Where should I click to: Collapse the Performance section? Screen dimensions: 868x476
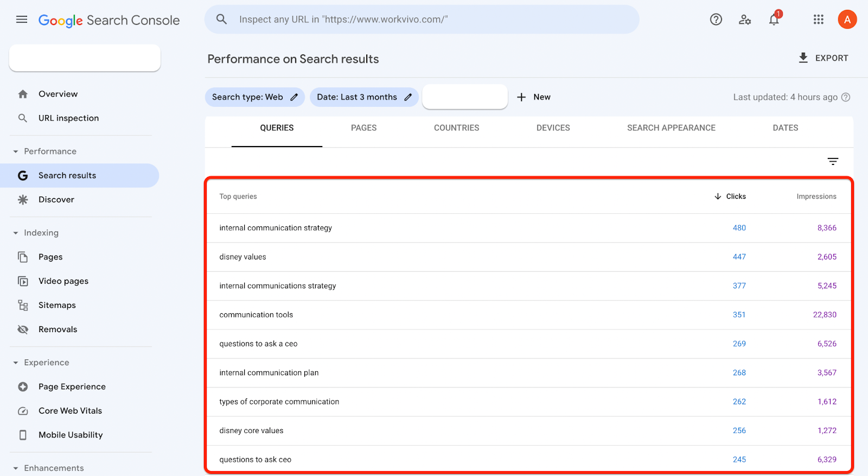pyautogui.click(x=16, y=151)
